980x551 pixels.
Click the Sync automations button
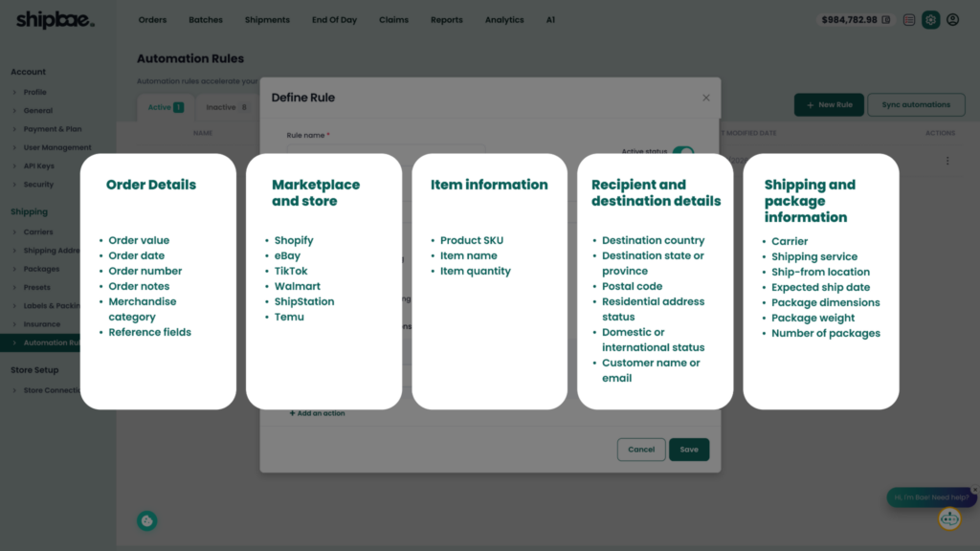[x=916, y=105]
